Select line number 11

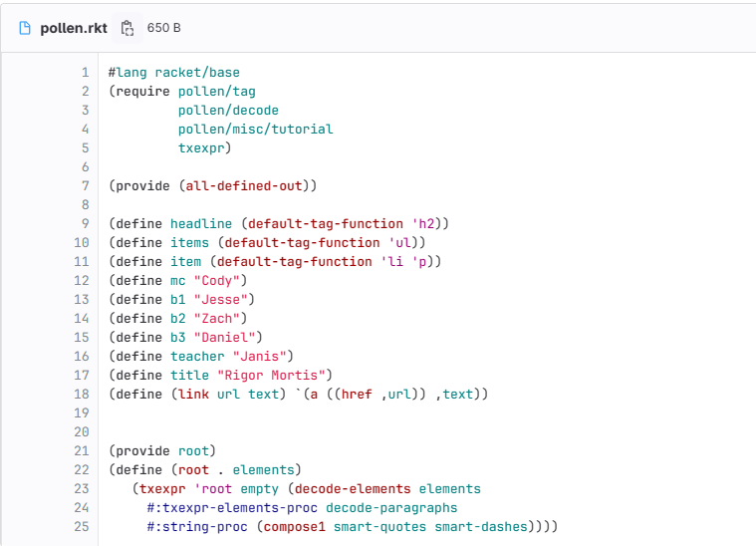[x=82, y=261]
